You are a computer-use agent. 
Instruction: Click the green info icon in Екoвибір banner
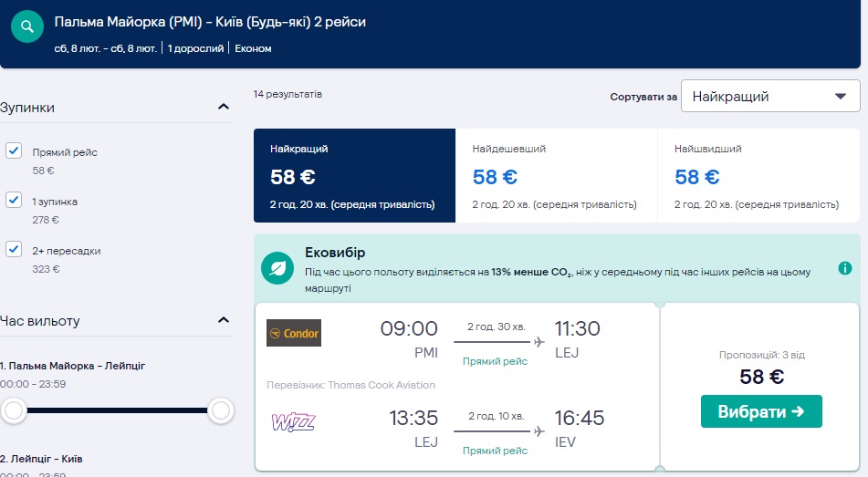[845, 268]
